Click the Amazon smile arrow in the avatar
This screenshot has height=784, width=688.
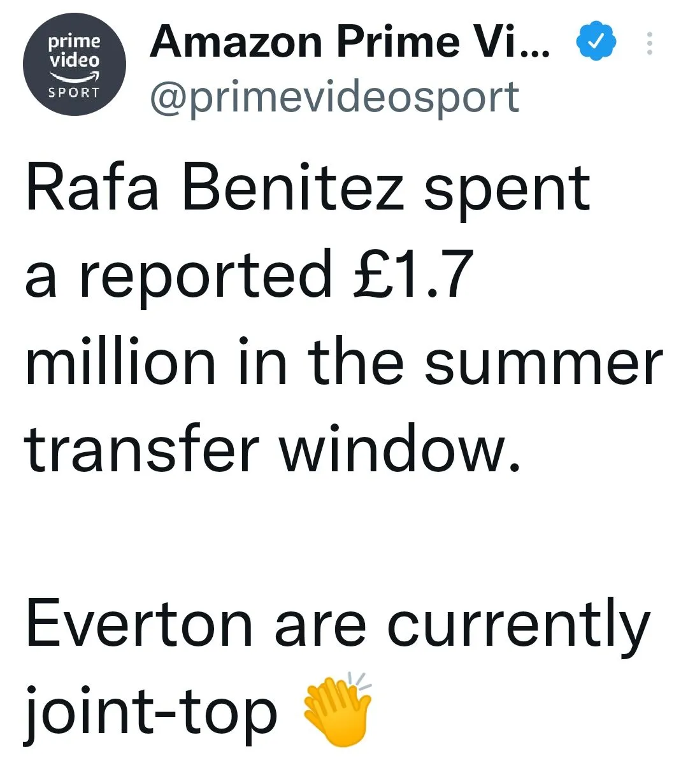click(75, 77)
